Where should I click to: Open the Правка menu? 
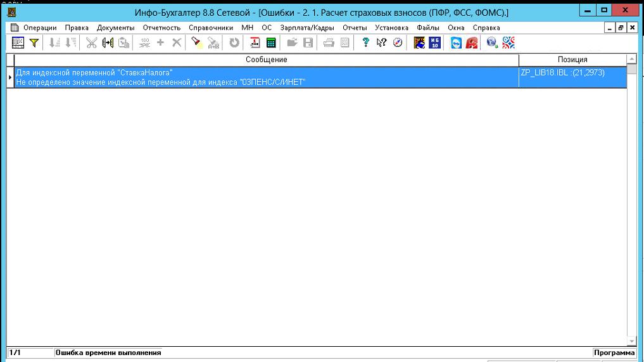pos(77,27)
